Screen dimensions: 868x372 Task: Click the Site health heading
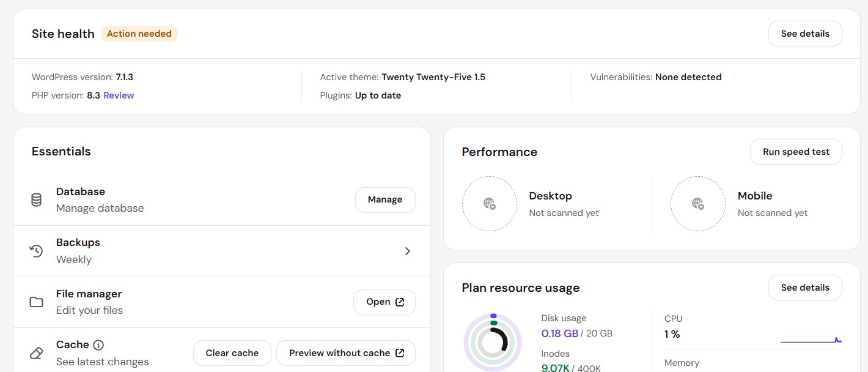(63, 34)
